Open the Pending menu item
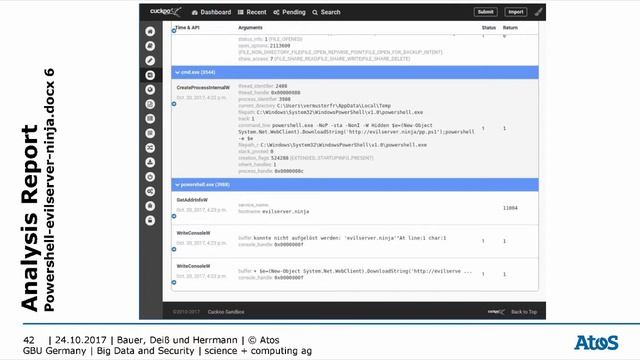This screenshot has height=360, width=640. 289,12
